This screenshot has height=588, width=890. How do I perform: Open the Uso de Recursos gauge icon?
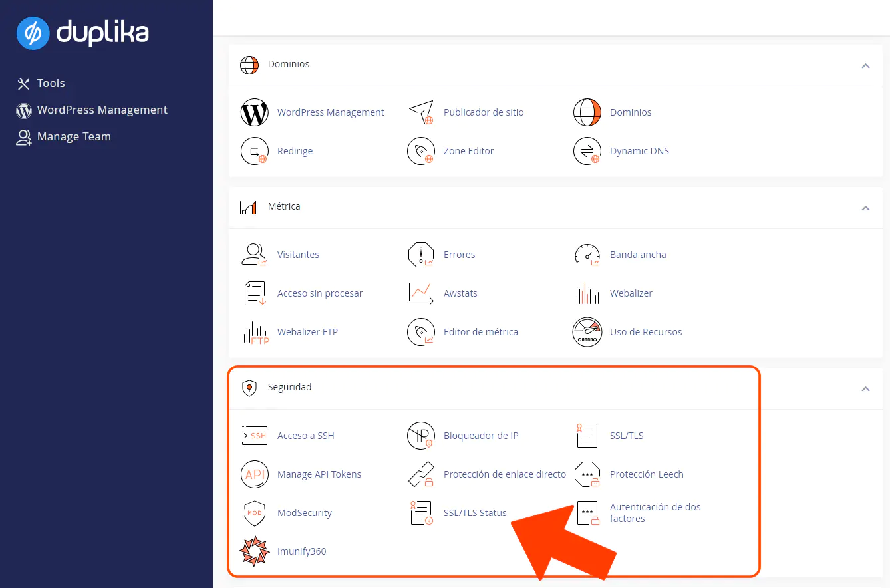click(587, 332)
